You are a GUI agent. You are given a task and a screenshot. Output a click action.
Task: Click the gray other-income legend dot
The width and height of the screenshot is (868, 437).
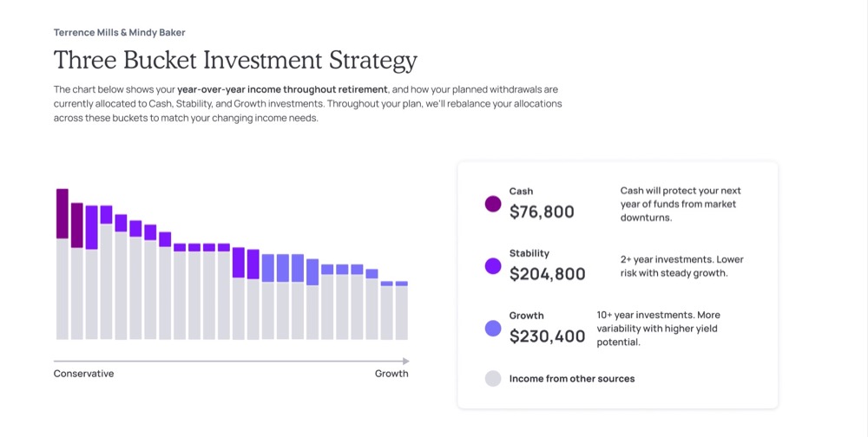pyautogui.click(x=493, y=378)
